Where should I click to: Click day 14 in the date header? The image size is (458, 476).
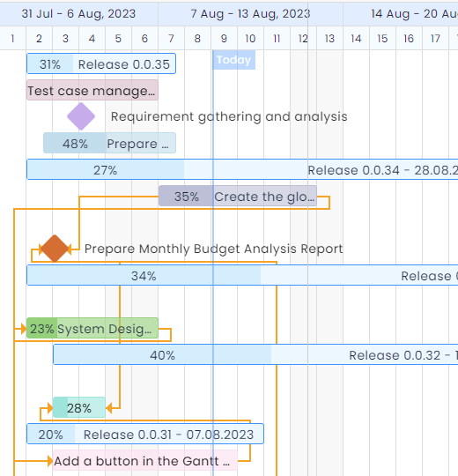356,39
